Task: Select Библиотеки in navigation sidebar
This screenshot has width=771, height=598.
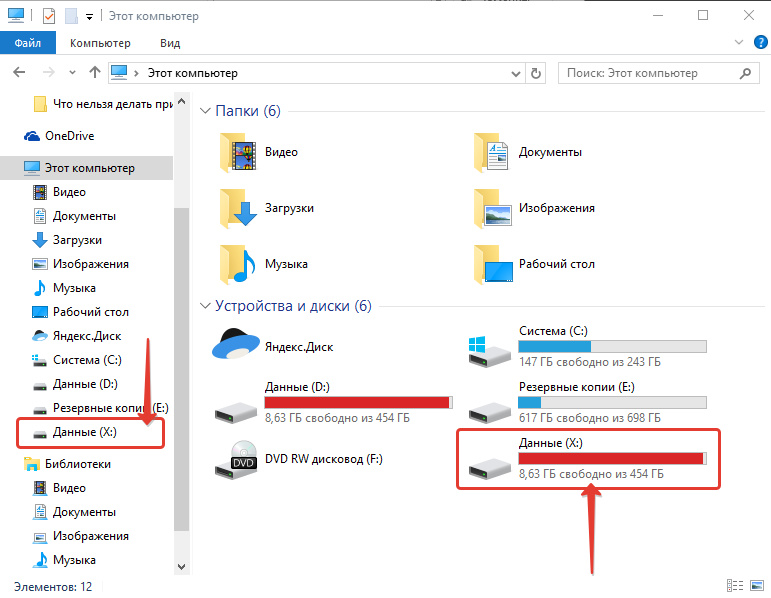Action: pos(67,464)
